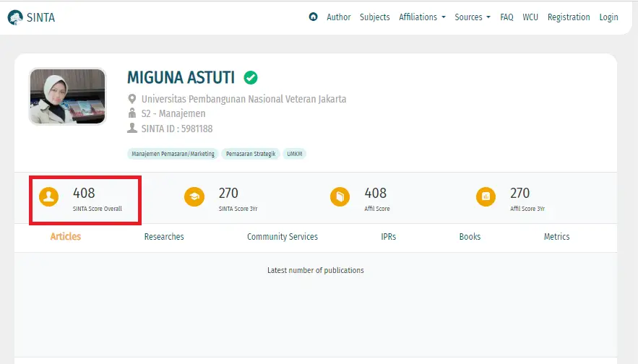Click the 270 SINTA Score 3Yr value
The height and width of the screenshot is (364, 638).
click(x=228, y=193)
